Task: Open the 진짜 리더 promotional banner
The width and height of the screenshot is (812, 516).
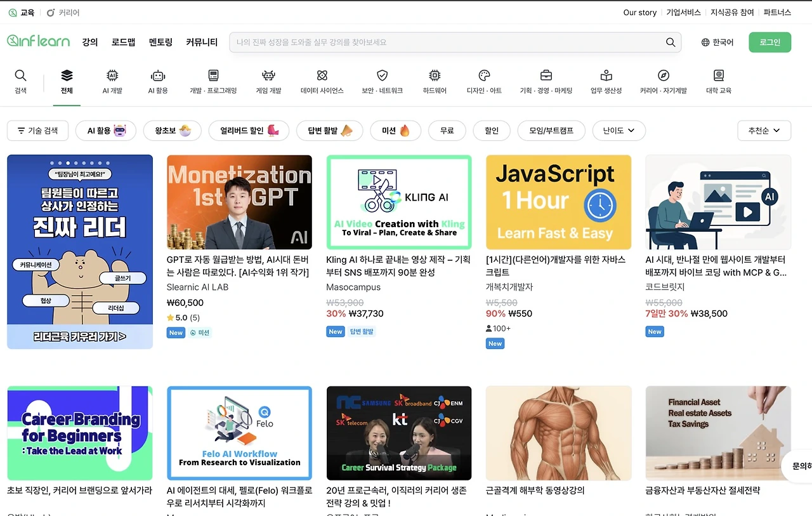Action: [x=80, y=252]
